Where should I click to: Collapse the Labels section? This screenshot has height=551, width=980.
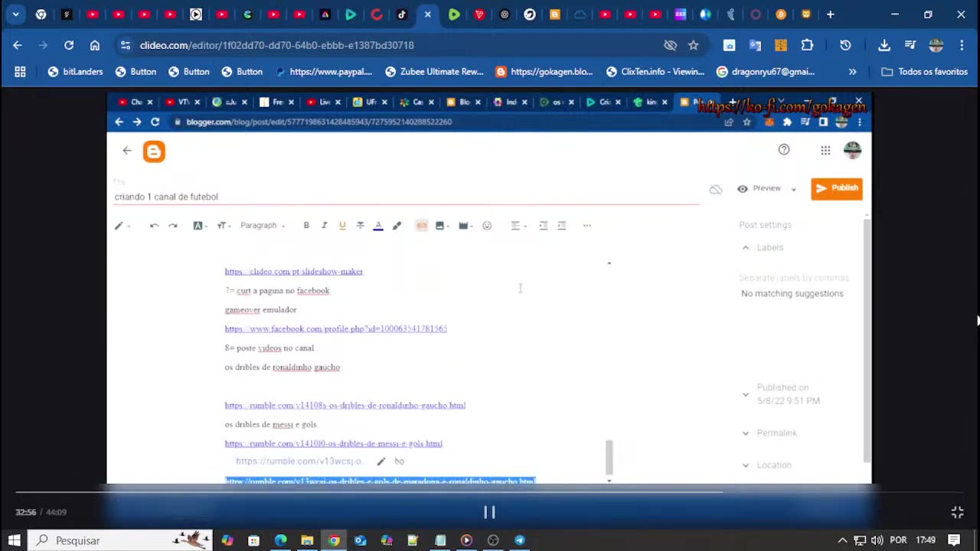tap(746, 248)
